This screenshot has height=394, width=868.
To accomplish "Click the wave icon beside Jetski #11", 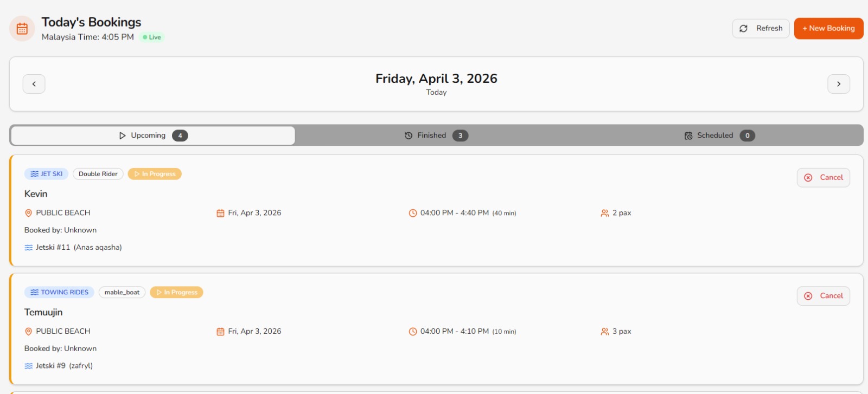I will click(x=29, y=248).
